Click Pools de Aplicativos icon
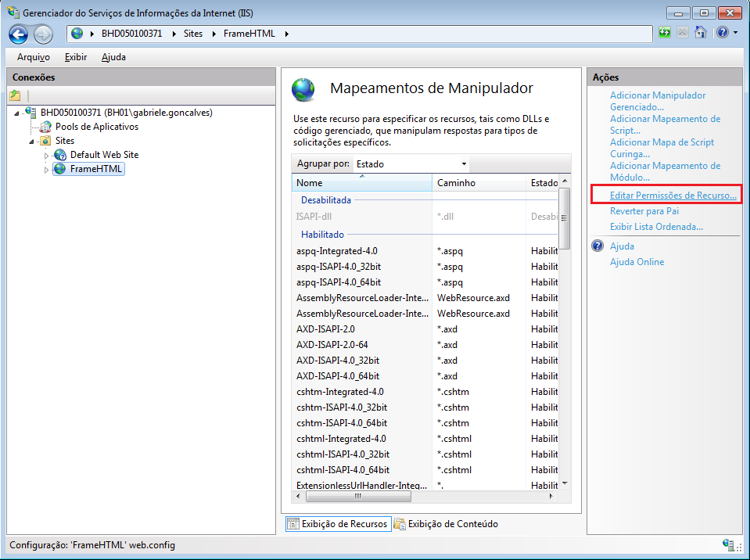This screenshot has height=560, width=750. [x=45, y=127]
